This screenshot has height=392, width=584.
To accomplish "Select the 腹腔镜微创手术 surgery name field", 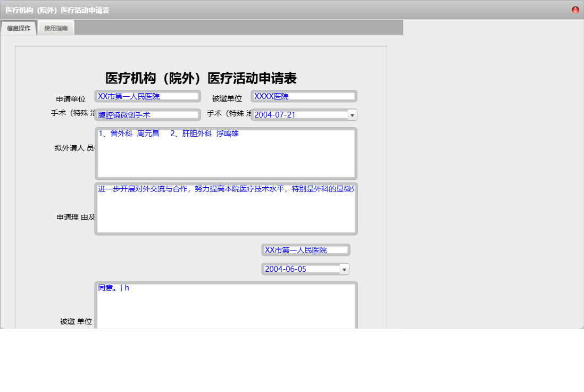I will (147, 114).
